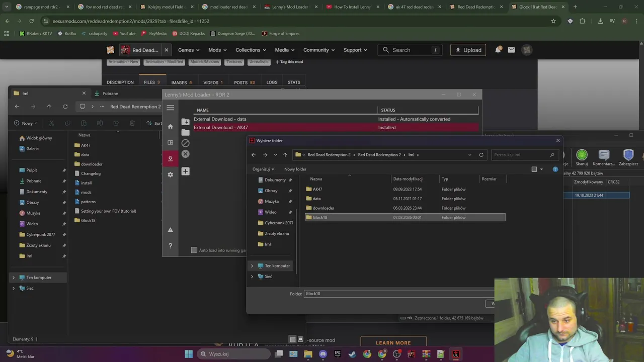This screenshot has width=644, height=362.
Task: Open the Settings gear in Lenny's Mod Loader
Action: click(170, 174)
